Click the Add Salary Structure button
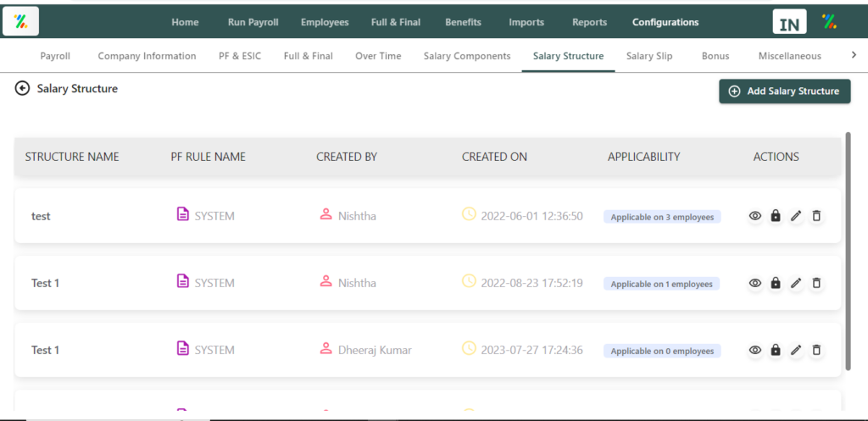This screenshot has width=868, height=421. [784, 91]
